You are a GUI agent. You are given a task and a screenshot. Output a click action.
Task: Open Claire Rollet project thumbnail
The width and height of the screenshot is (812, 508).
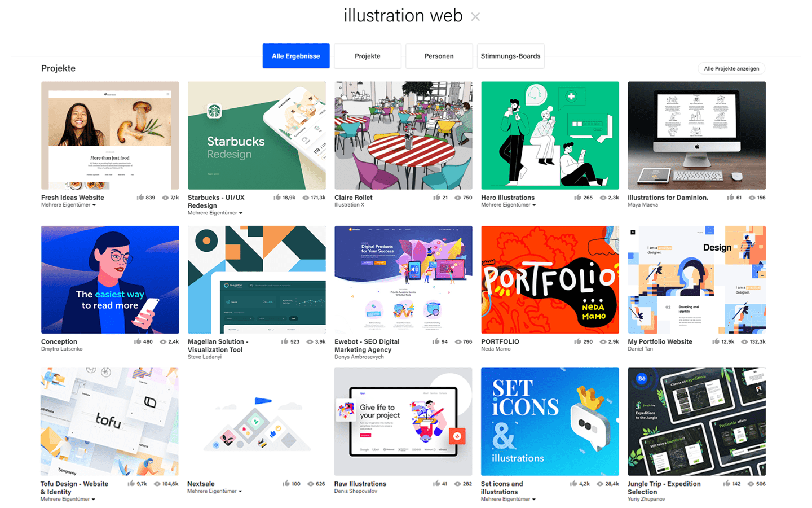[403, 135]
